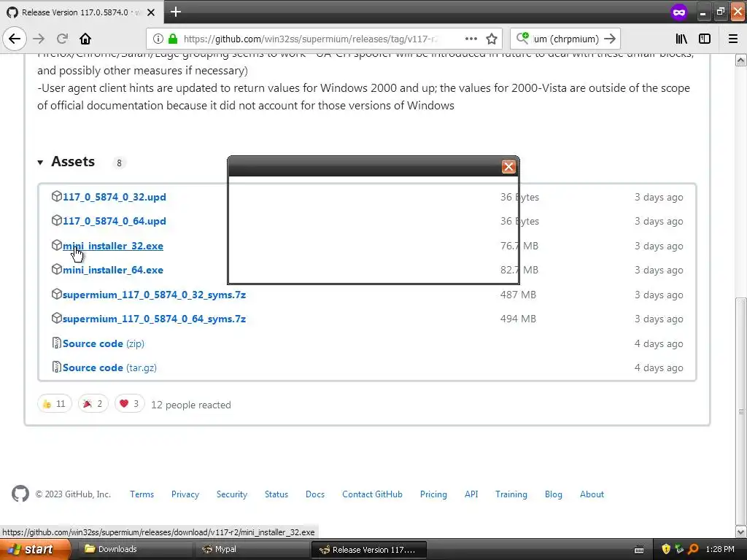Click the search engine magnifier icon
The height and width of the screenshot is (560, 747).
[x=522, y=39]
